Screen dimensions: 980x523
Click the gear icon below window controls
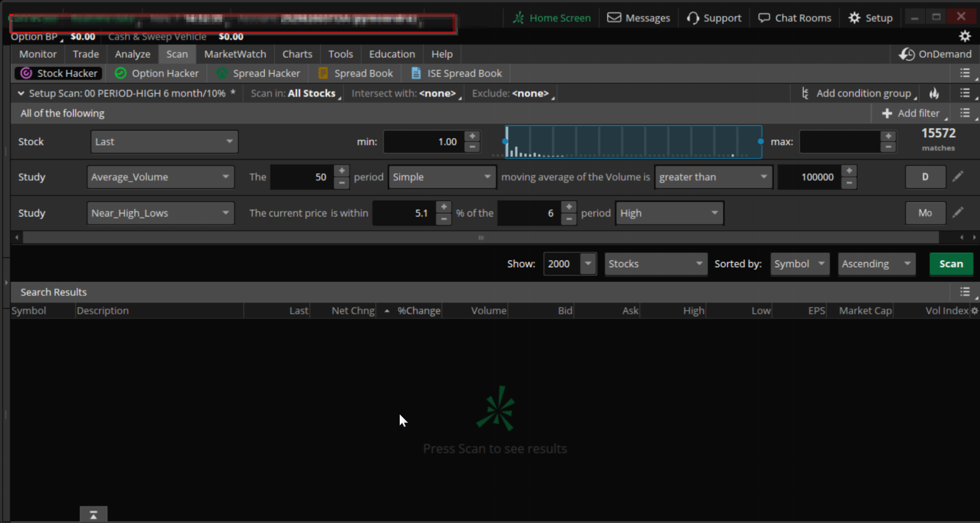coord(965,36)
